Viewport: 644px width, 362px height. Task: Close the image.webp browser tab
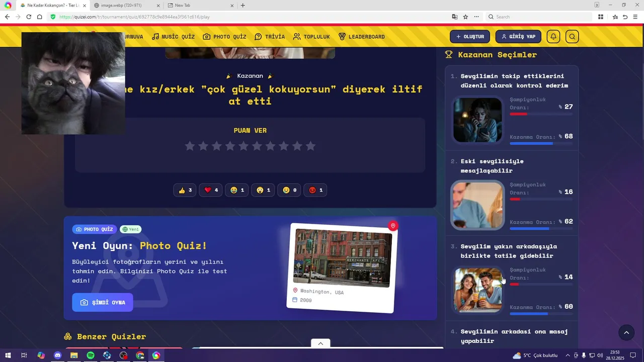click(158, 6)
